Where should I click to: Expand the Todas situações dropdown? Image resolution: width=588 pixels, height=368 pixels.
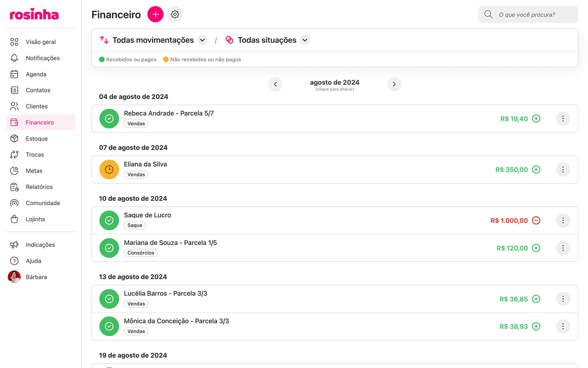[305, 40]
